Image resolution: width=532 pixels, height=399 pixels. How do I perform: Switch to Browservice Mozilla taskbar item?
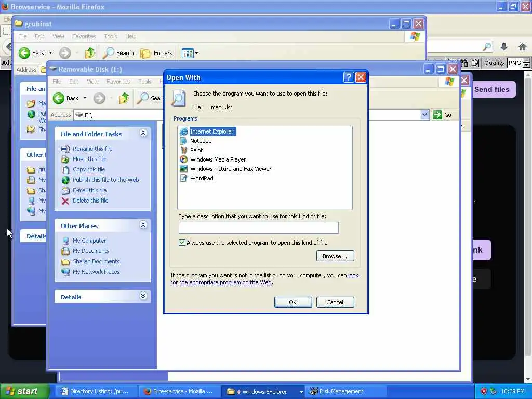[180, 391]
